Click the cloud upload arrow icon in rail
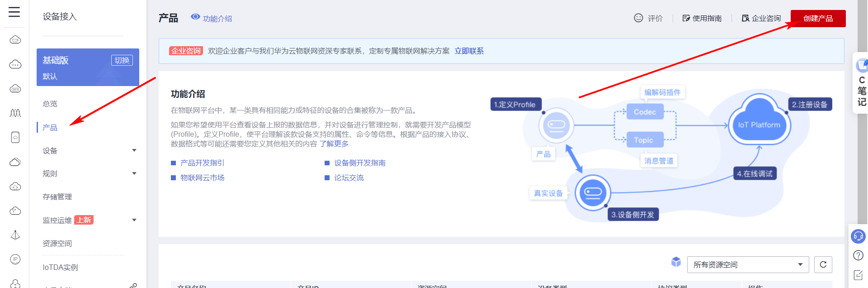The height and width of the screenshot is (288, 868). [15, 186]
